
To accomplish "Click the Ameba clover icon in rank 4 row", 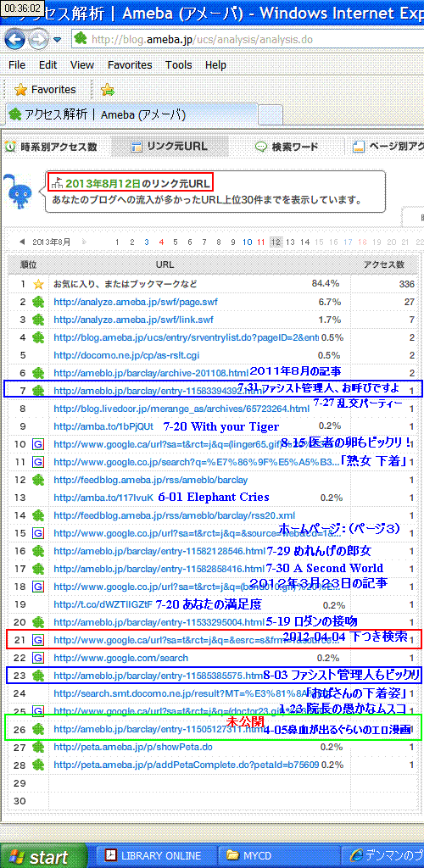I will [x=38, y=337].
